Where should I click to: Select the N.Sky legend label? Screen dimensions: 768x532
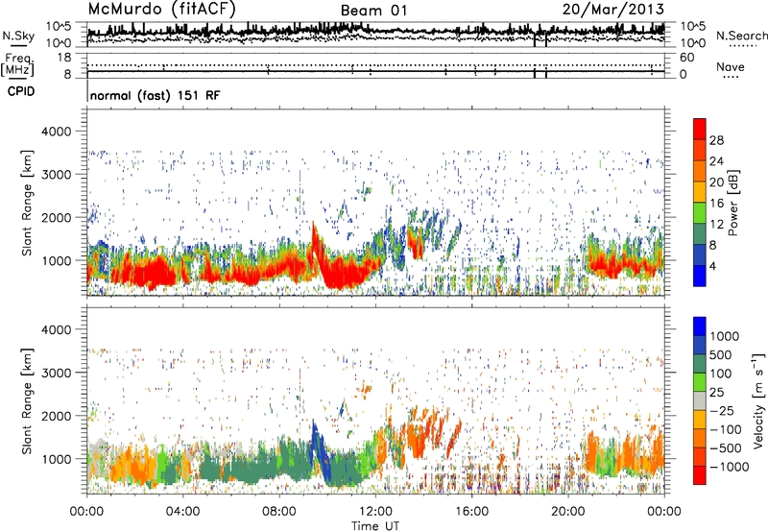click(18, 36)
